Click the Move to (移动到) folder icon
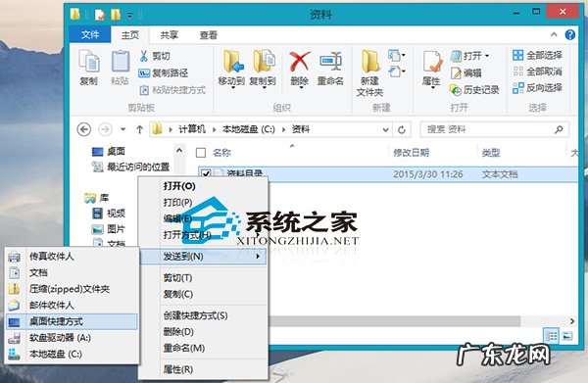Viewport: 588px width, 383px height. click(232, 62)
